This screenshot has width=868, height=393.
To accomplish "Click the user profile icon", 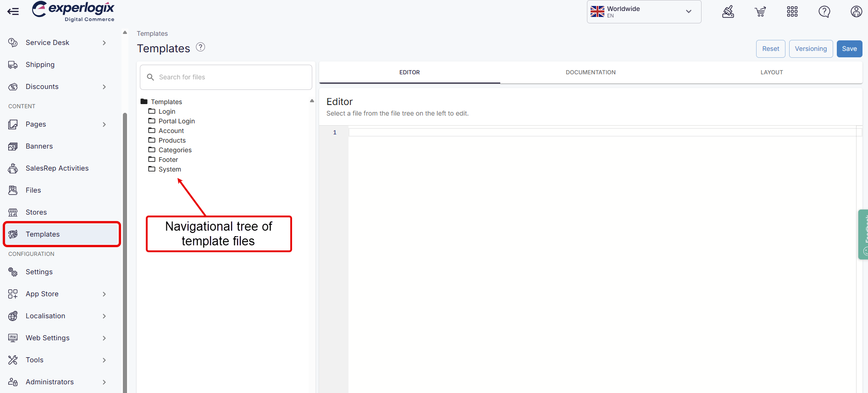I will 856,12.
